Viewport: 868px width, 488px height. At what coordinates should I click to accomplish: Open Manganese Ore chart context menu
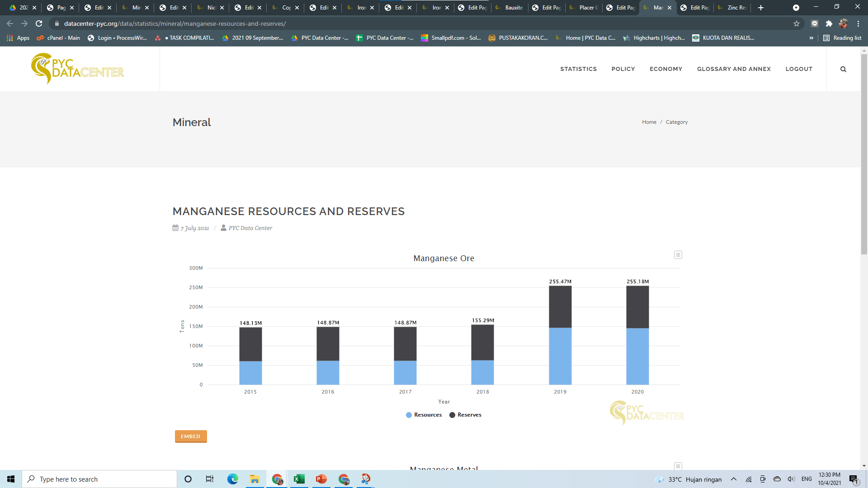(x=678, y=255)
